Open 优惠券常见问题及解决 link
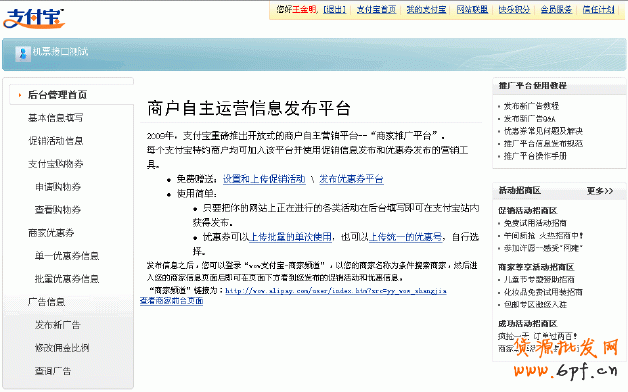 543,131
